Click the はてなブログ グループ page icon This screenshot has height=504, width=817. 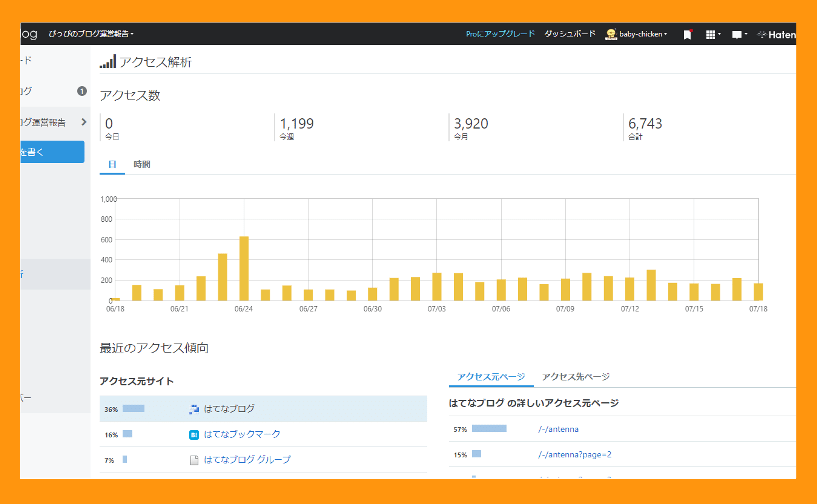194,460
